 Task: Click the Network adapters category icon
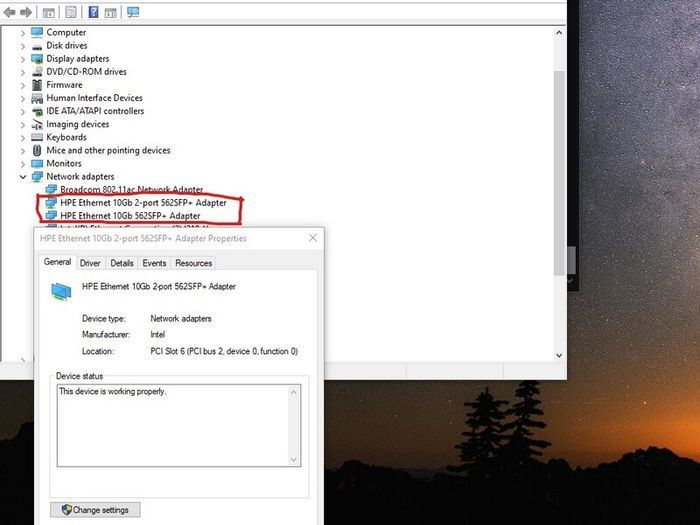pyautogui.click(x=37, y=177)
